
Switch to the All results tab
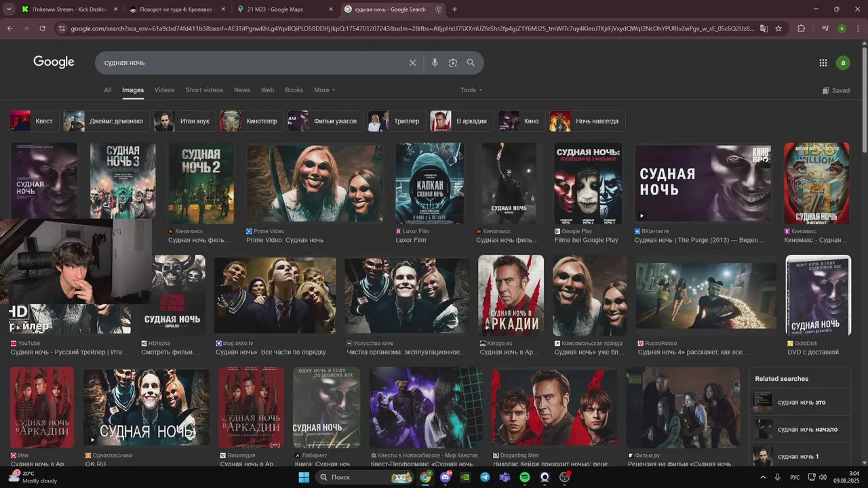pos(107,90)
